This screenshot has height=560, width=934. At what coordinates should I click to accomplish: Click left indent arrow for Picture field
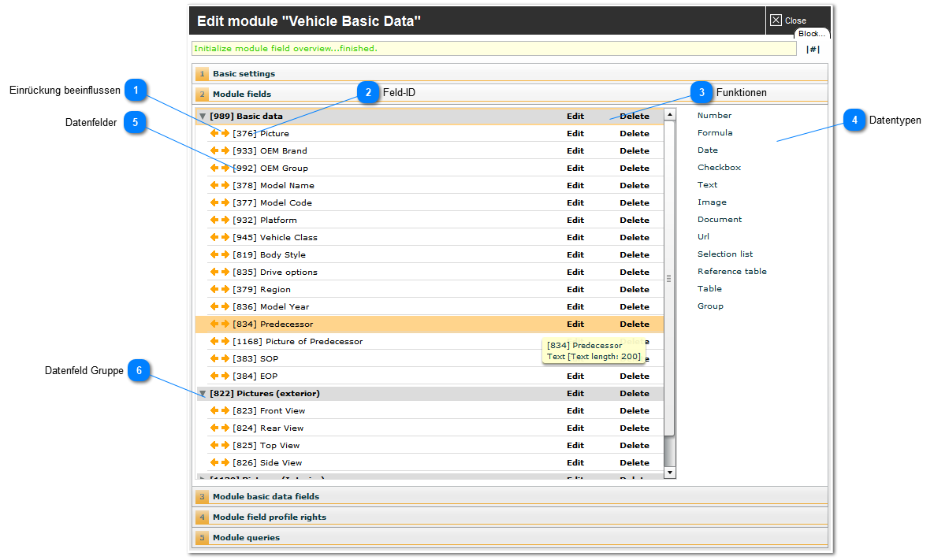pyautogui.click(x=214, y=133)
